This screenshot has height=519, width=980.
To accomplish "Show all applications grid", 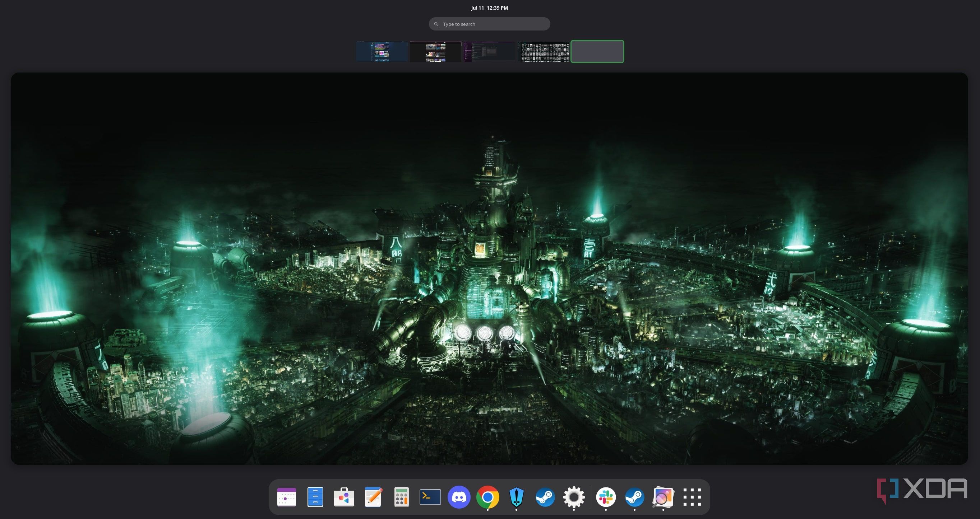I will click(x=692, y=497).
